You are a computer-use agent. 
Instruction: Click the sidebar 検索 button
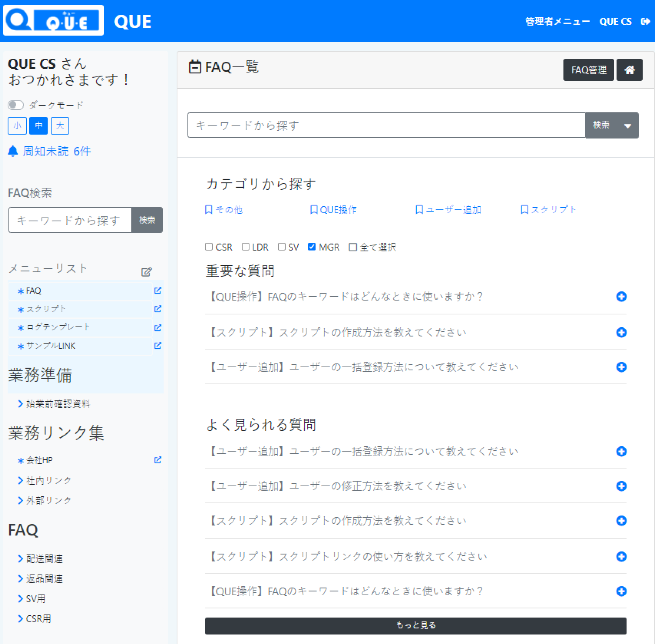click(x=147, y=220)
